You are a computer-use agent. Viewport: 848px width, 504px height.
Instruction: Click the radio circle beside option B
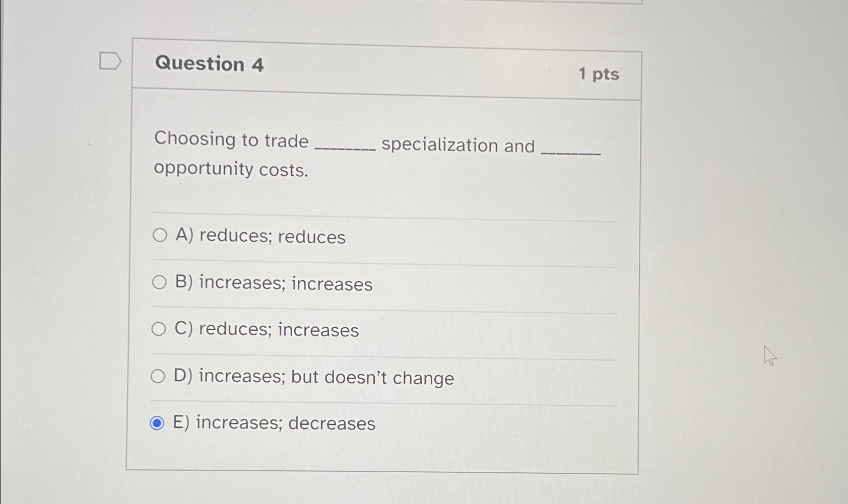tap(159, 283)
